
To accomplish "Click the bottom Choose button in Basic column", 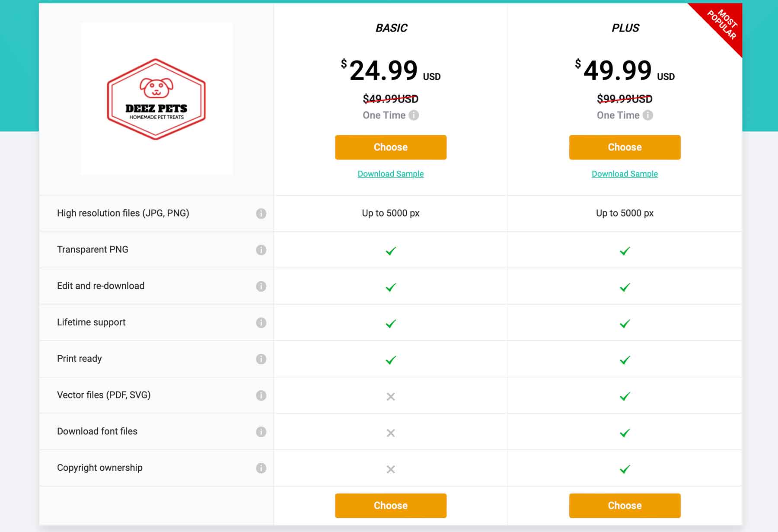I will click(390, 505).
